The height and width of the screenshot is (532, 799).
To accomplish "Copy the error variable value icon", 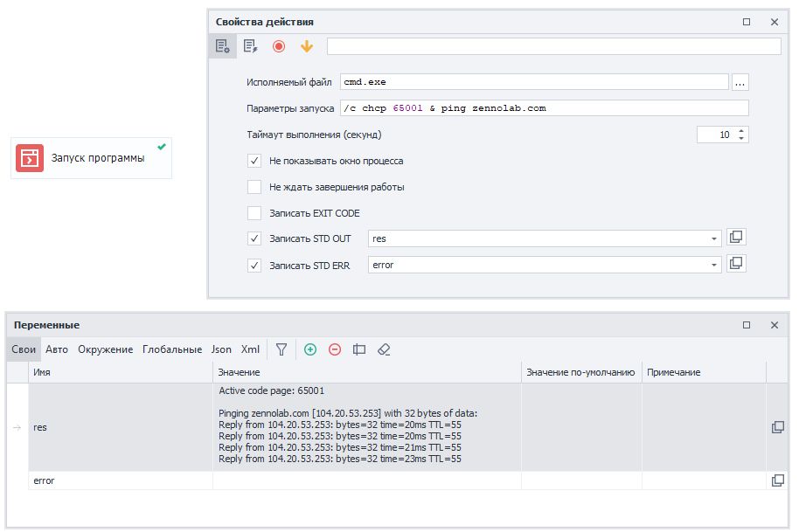I will pyautogui.click(x=778, y=480).
